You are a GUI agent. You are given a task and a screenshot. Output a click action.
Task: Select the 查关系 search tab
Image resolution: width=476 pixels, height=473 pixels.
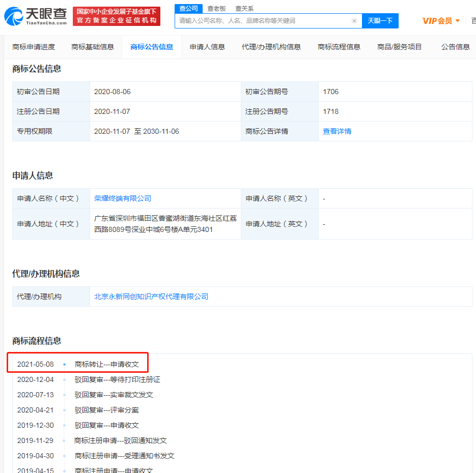click(244, 9)
